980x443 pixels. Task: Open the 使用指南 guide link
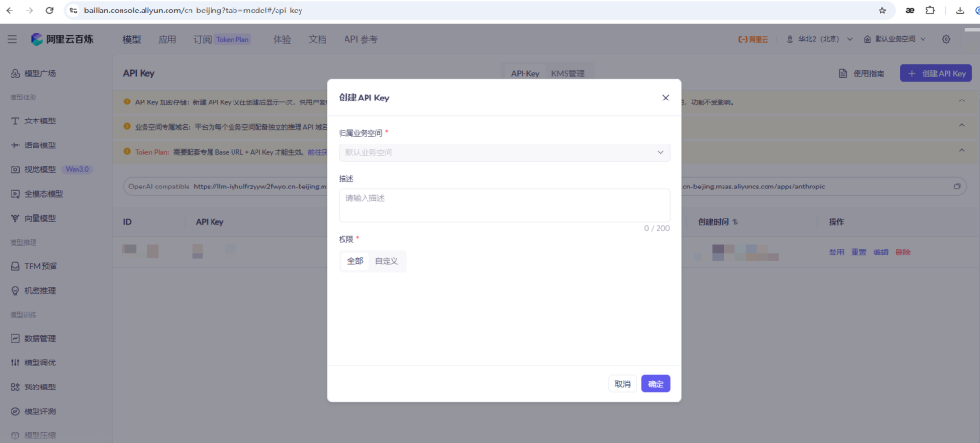pyautogui.click(x=862, y=73)
